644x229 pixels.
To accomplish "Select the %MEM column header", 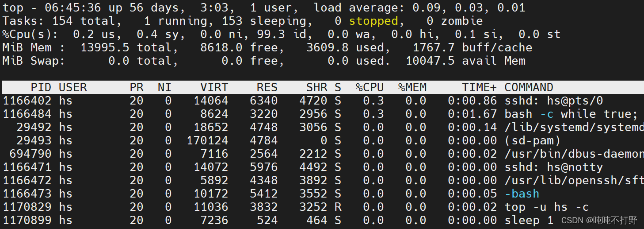I will (x=412, y=87).
